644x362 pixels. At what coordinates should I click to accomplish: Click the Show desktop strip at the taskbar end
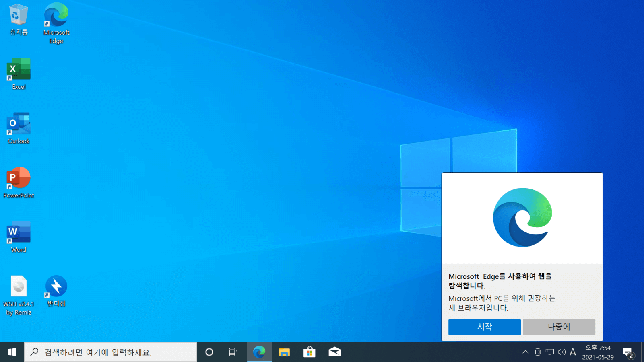(x=642, y=352)
